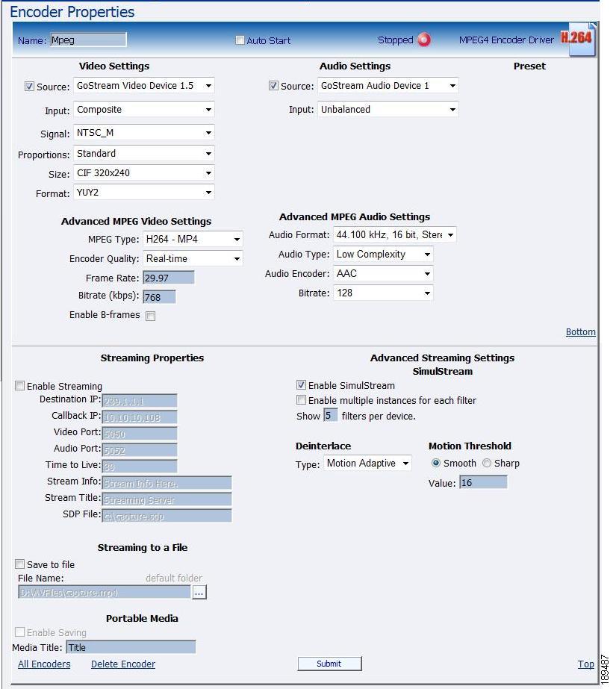The width and height of the screenshot is (616, 689).
Task: Select the Sharp motion threshold option
Action: (x=487, y=463)
